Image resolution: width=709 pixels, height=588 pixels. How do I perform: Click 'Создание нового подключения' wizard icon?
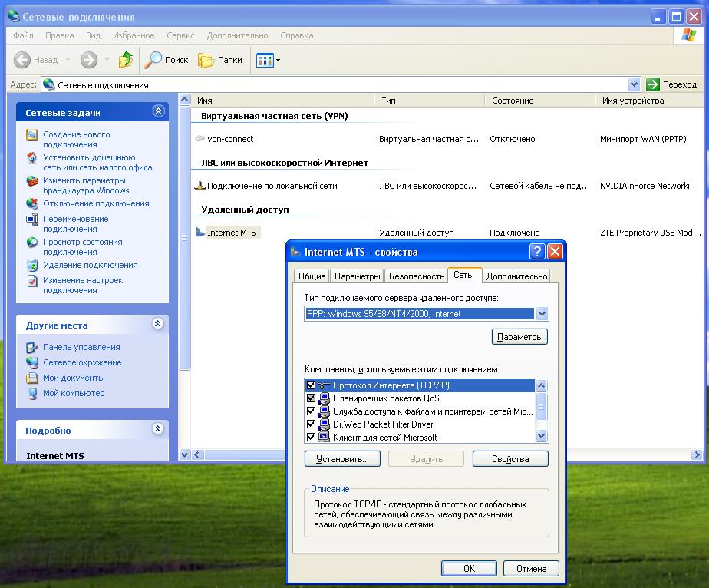[32, 135]
